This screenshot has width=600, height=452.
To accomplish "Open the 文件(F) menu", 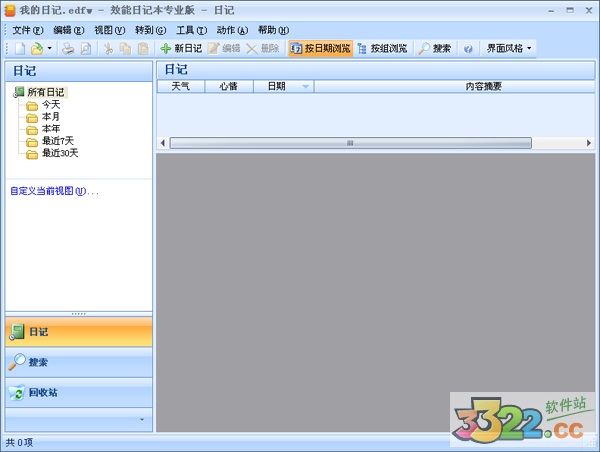I will 28,30.
